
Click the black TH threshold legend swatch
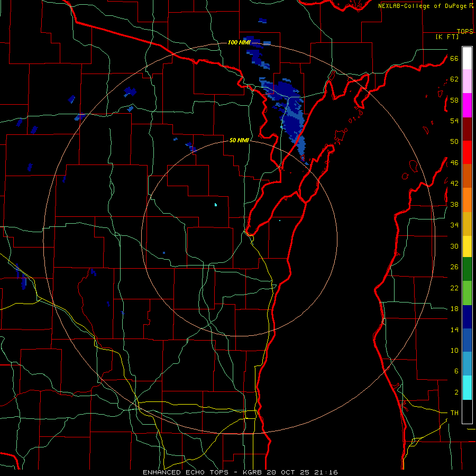[x=467, y=411]
